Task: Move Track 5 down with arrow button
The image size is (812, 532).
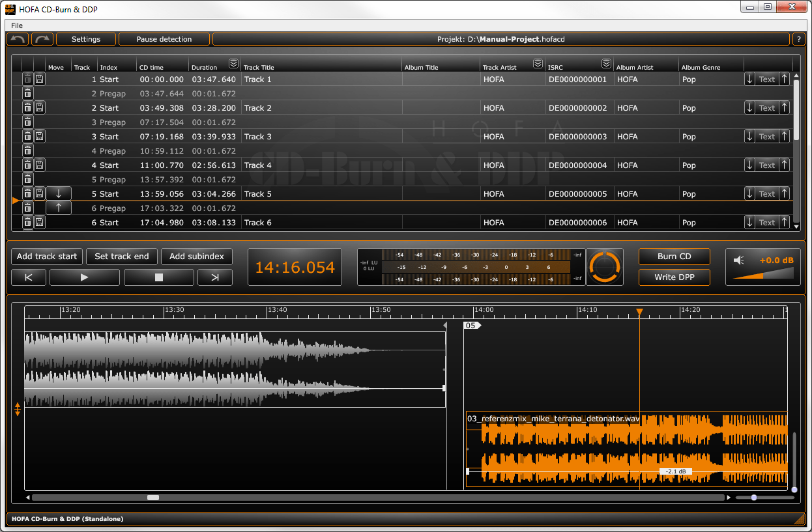Action: 59,193
